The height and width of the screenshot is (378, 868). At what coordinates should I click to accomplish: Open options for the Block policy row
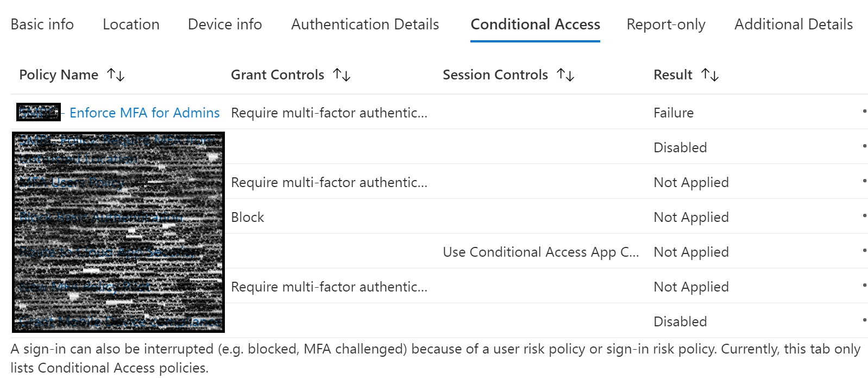(863, 215)
